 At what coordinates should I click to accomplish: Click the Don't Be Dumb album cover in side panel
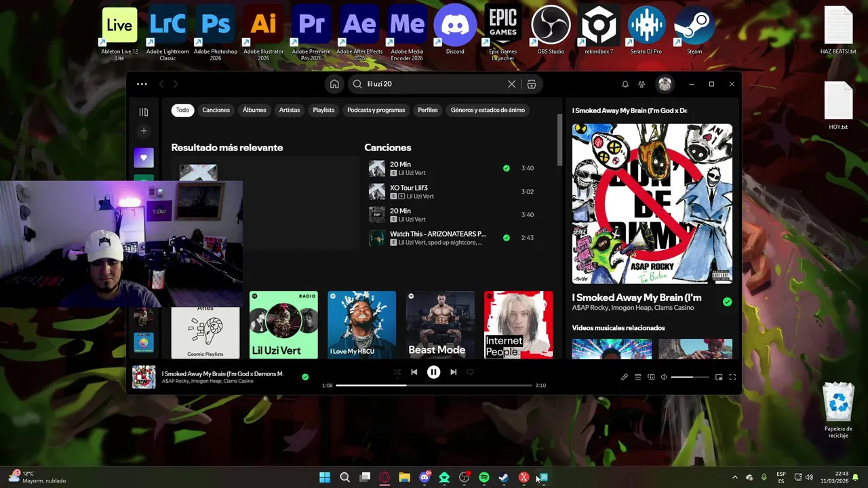[x=652, y=203]
